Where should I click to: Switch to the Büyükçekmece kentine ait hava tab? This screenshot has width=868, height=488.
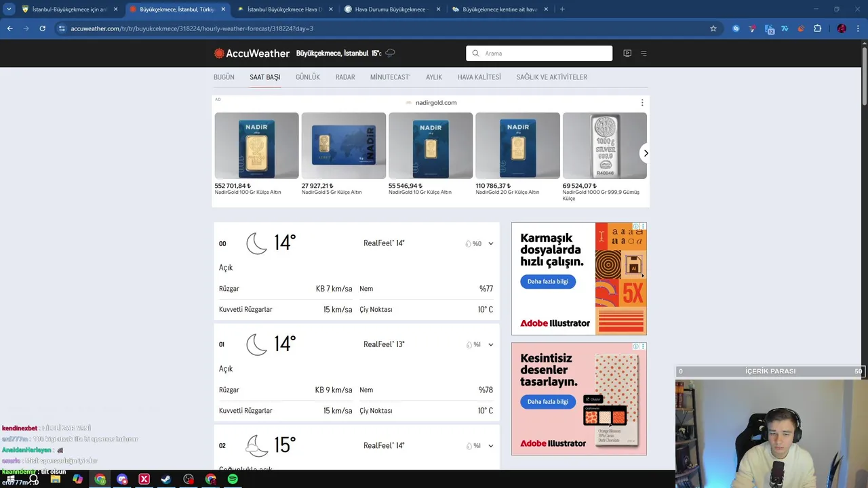[x=500, y=9]
